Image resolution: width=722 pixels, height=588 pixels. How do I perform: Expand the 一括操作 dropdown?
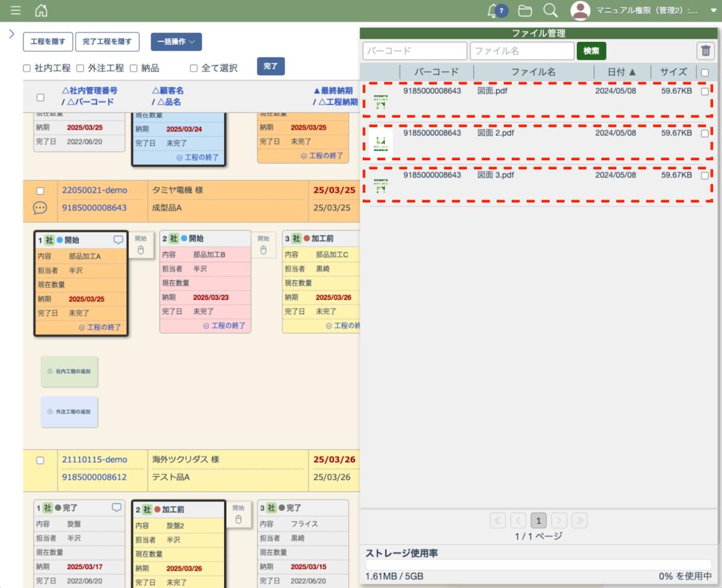coord(176,42)
